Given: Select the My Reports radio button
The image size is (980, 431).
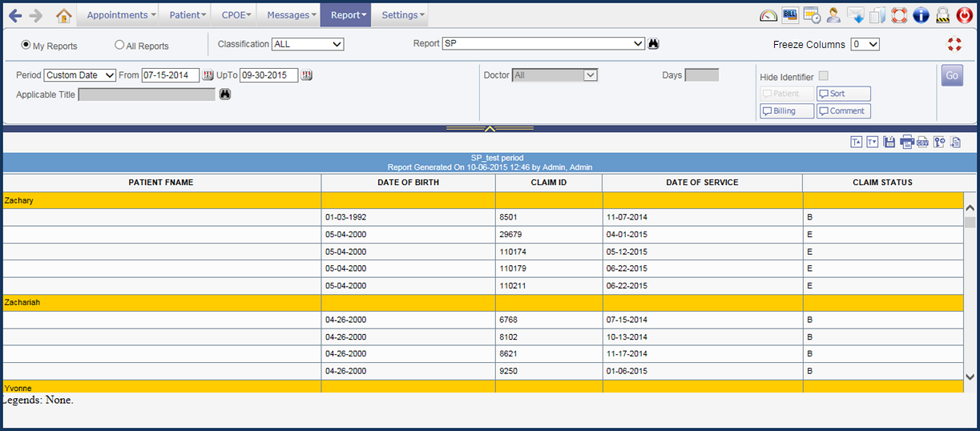Looking at the screenshot, I should coord(26,45).
